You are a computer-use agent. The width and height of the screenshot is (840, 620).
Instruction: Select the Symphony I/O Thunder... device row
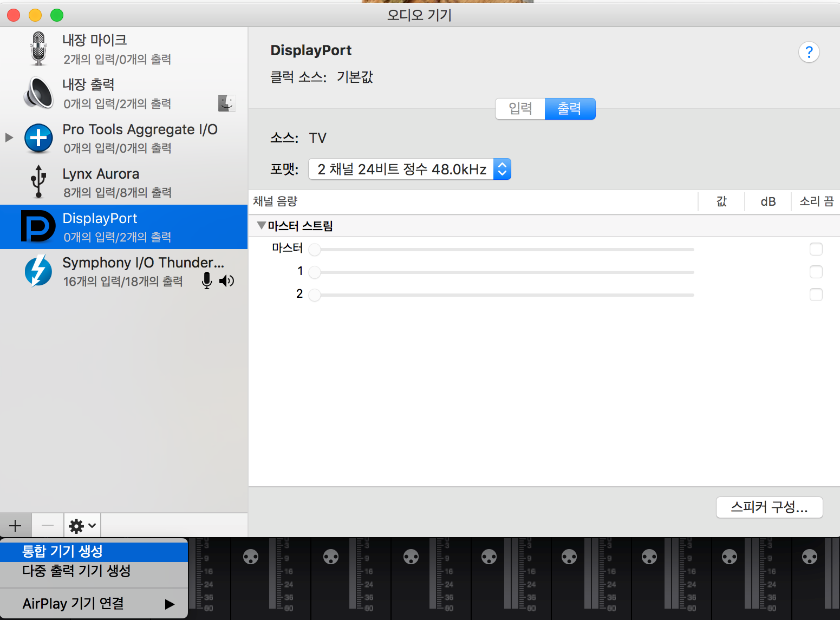coord(123,271)
